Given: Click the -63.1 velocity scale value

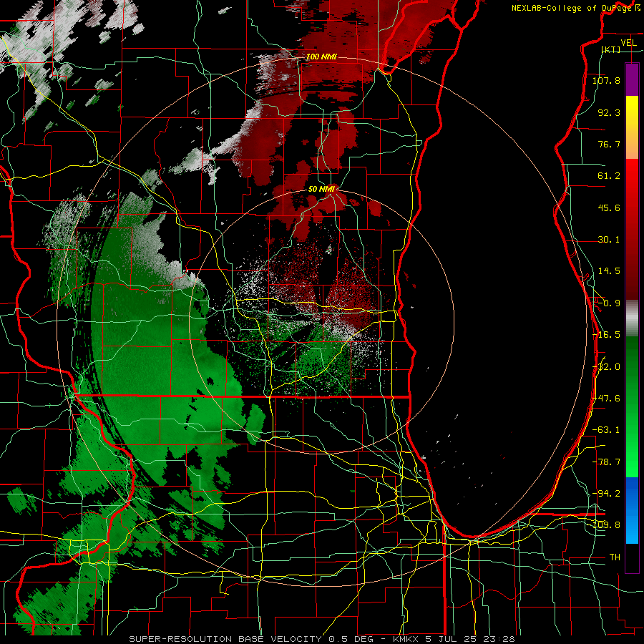Looking at the screenshot, I should 606,430.
